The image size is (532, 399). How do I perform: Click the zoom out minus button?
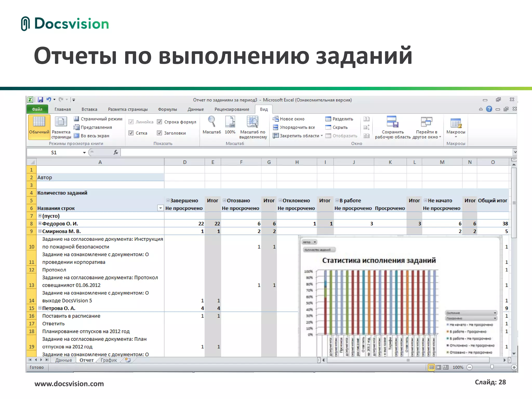pyautogui.click(x=470, y=367)
